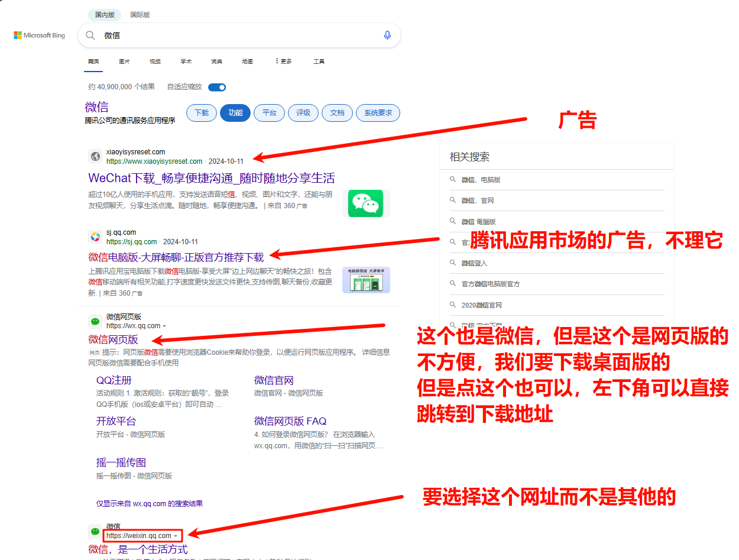Screen dimensions: 739x560
Task: Click the green WeChat favicon beside 微信网页版
Action: click(x=95, y=321)
